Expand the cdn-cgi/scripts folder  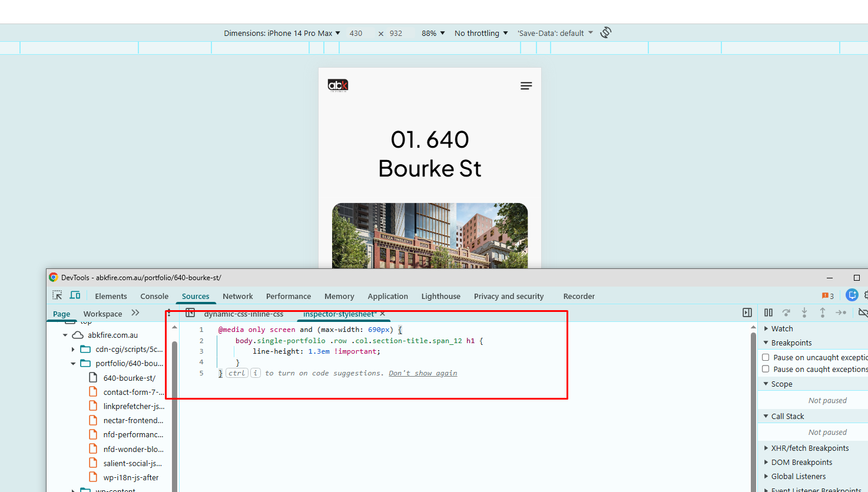click(73, 350)
